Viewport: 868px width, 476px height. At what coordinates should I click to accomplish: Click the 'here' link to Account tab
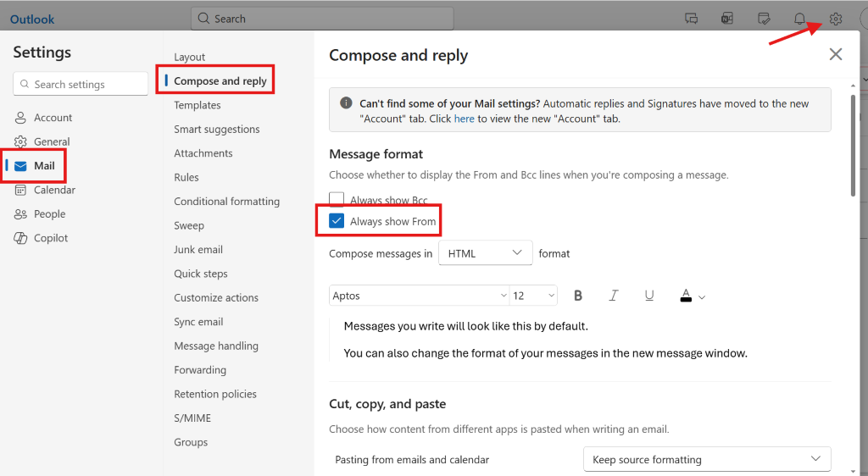click(464, 119)
